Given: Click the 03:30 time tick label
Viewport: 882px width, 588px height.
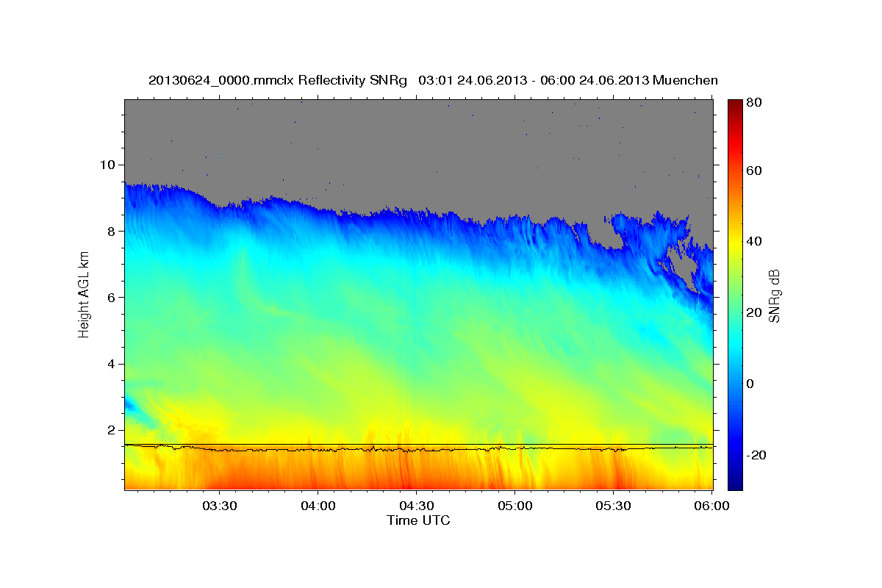Looking at the screenshot, I should pyautogui.click(x=219, y=506).
